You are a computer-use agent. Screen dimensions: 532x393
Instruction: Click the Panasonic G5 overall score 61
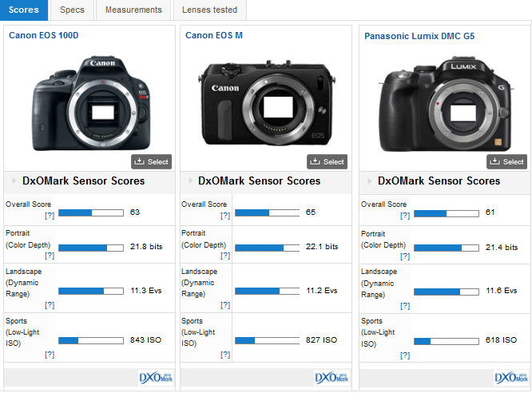click(490, 212)
